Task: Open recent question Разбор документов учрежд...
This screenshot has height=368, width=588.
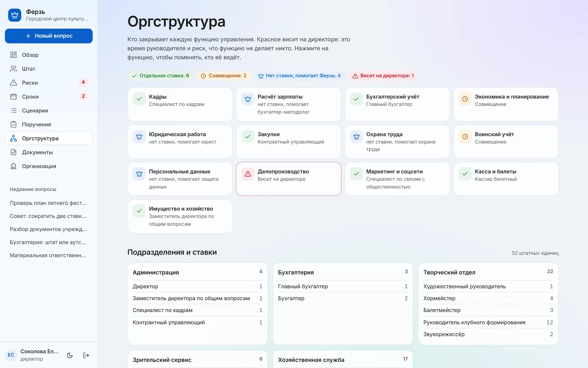Action: point(49,229)
